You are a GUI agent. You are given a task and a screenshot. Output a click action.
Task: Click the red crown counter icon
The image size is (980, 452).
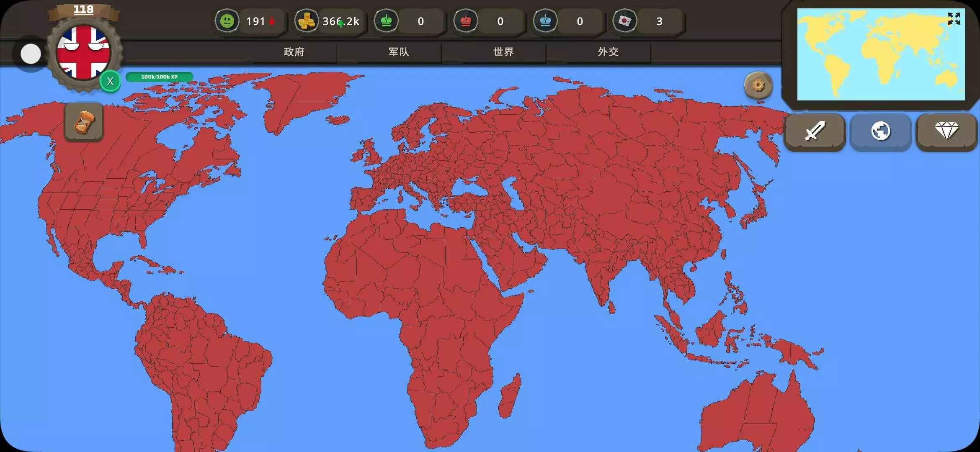[x=466, y=21]
